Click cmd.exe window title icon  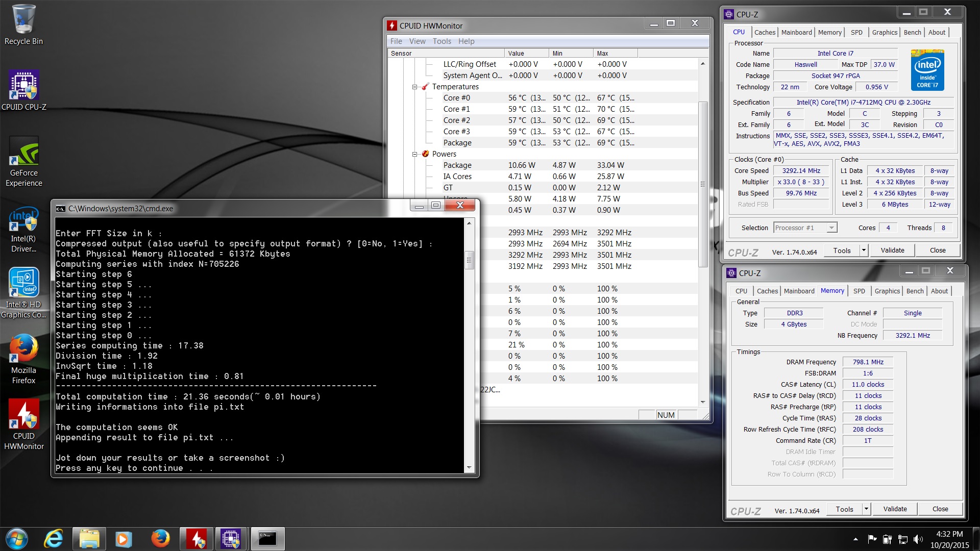pos(61,208)
